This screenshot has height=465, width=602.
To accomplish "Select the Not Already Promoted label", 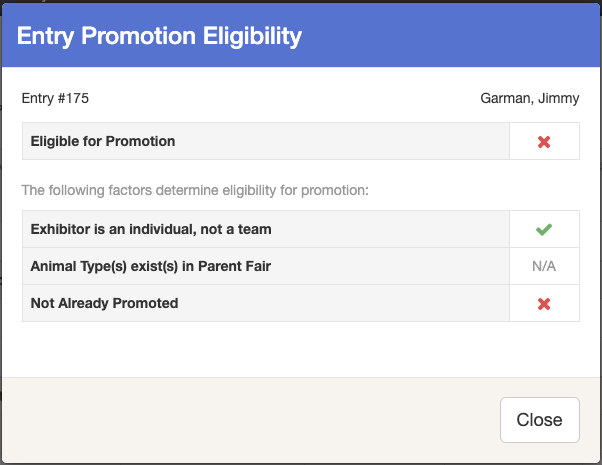I will pyautogui.click(x=105, y=302).
